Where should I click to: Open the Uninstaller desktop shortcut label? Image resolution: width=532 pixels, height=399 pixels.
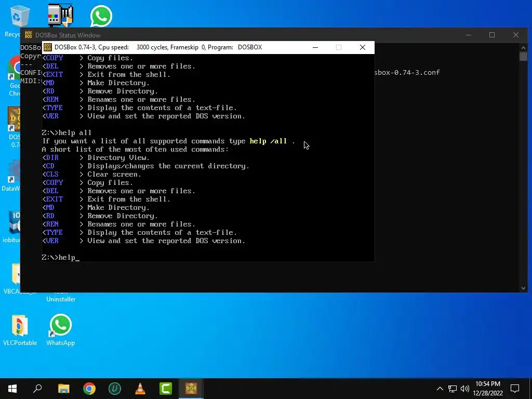tap(61, 299)
